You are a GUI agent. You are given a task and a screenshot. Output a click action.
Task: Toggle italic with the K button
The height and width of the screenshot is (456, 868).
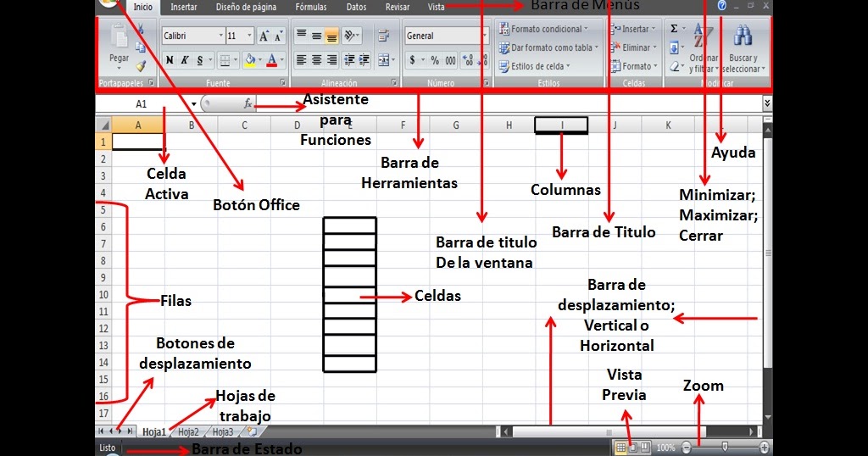coord(185,60)
